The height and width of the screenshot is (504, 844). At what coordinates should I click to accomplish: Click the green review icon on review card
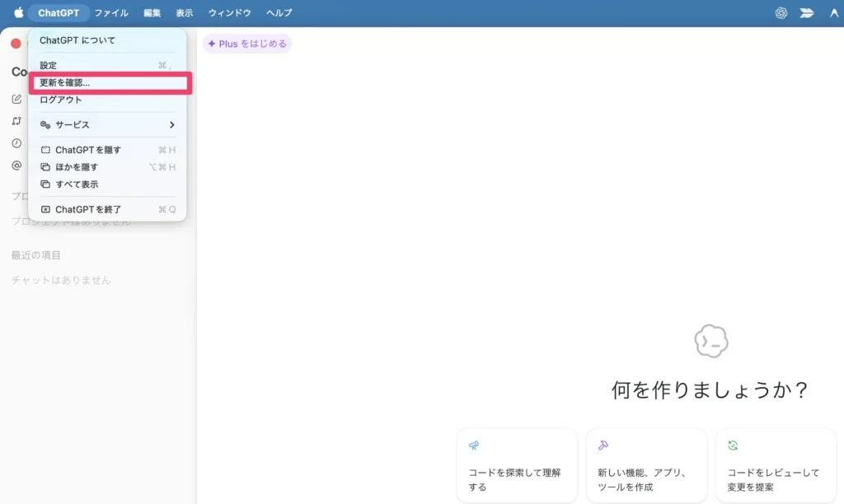pos(733,446)
